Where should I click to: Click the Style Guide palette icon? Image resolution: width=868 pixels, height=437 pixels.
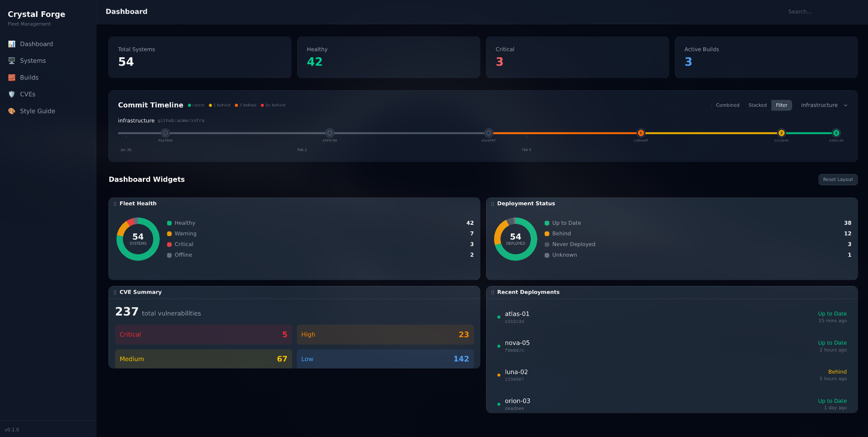point(12,111)
